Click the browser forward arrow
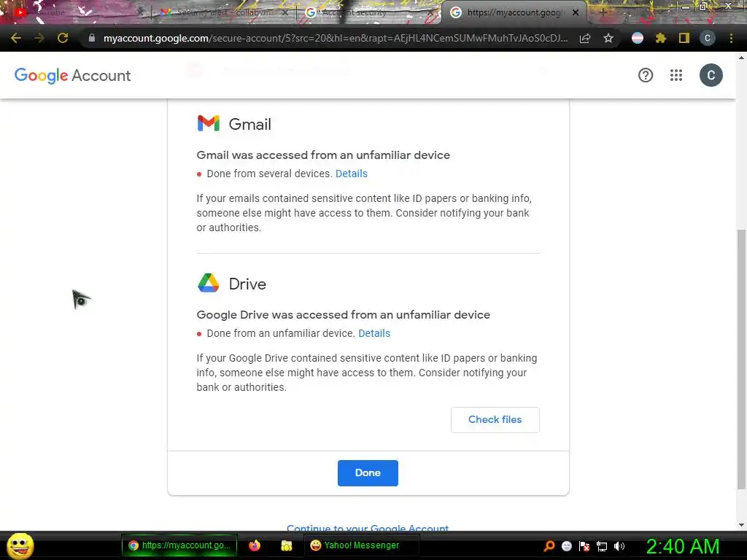The height and width of the screenshot is (560, 747). (x=39, y=38)
